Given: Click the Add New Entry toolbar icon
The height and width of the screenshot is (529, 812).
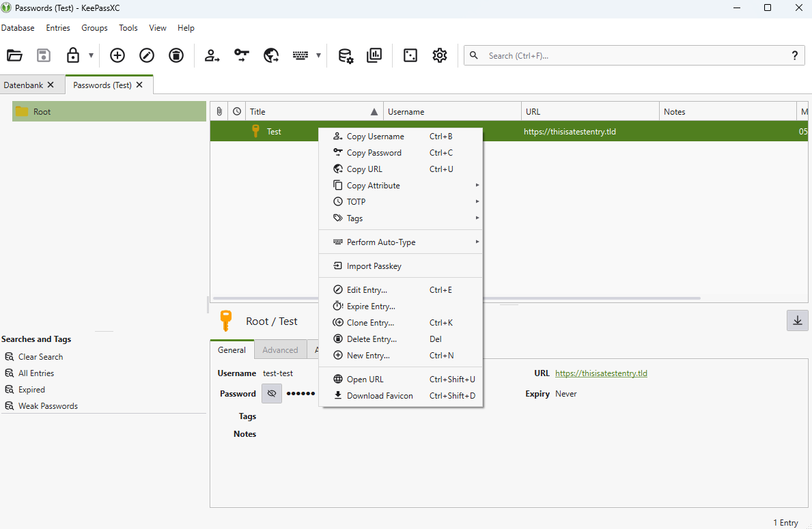Looking at the screenshot, I should [x=117, y=56].
